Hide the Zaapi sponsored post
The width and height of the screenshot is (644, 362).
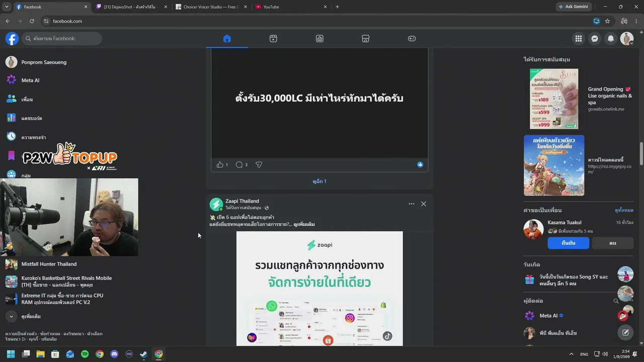click(424, 204)
